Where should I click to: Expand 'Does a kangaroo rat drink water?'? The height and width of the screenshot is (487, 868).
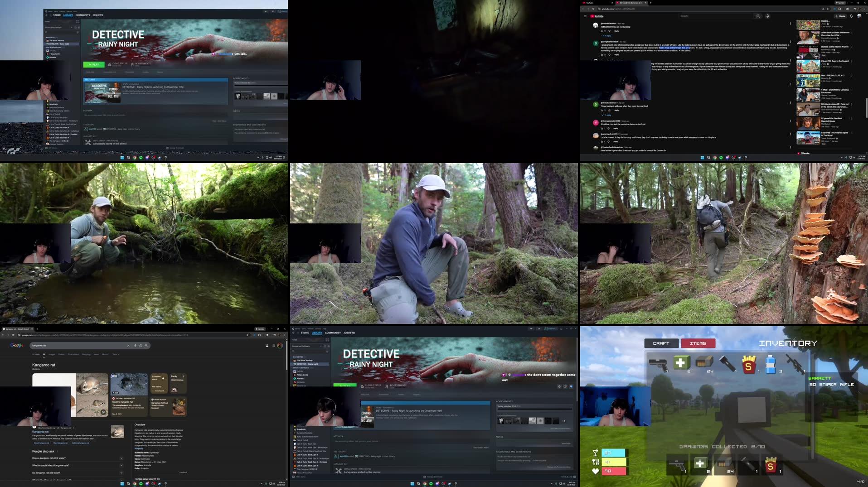tap(121, 458)
